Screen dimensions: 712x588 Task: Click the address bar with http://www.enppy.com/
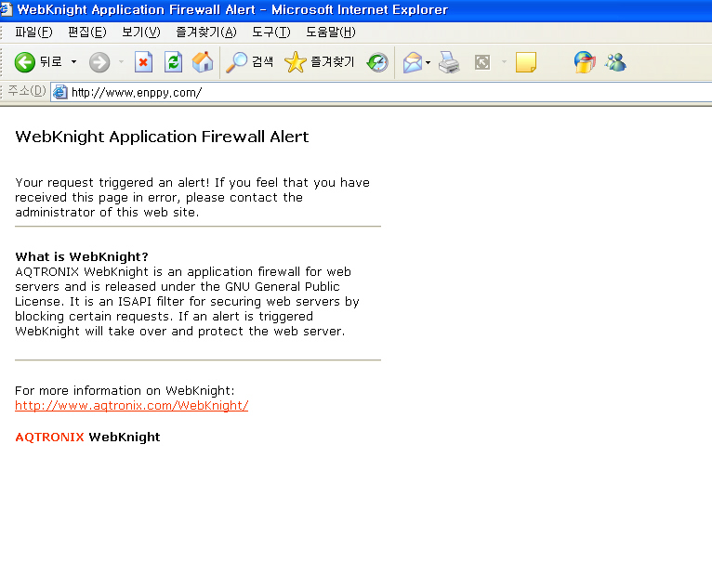coord(381,93)
